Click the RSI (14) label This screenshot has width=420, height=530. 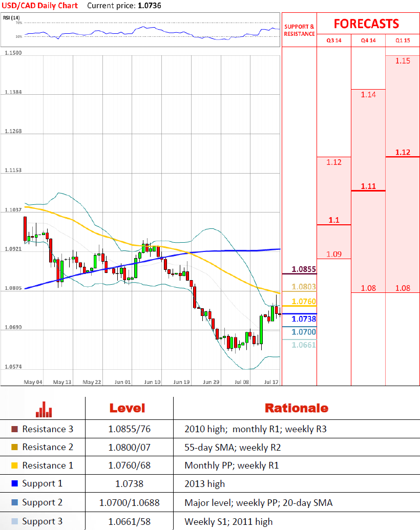point(11,17)
